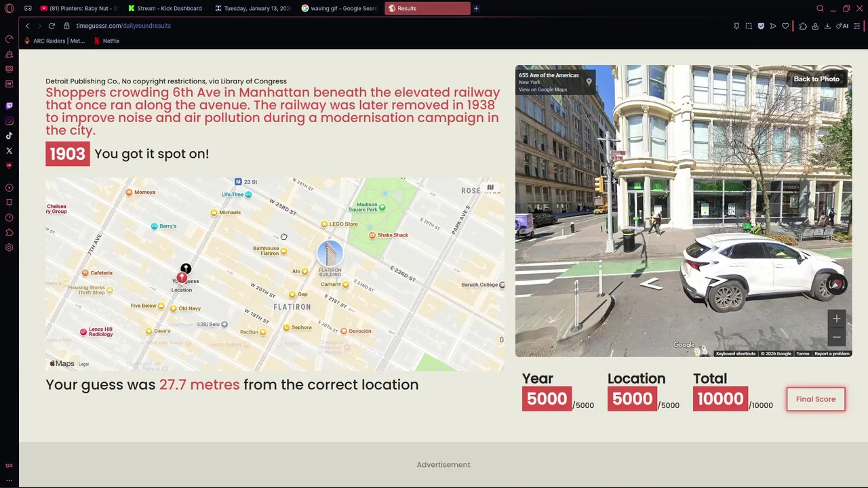868x488 pixels.
Task: Click Five Below map marker
Action: click(x=161, y=306)
